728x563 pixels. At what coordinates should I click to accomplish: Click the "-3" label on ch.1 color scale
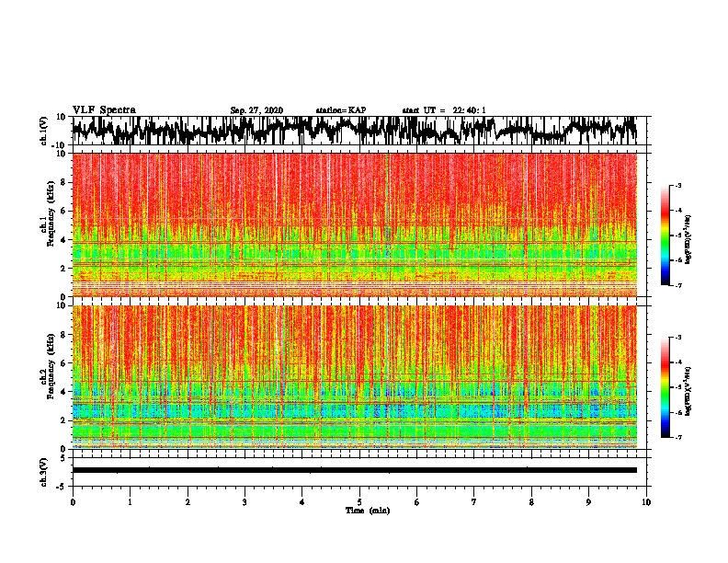click(677, 185)
